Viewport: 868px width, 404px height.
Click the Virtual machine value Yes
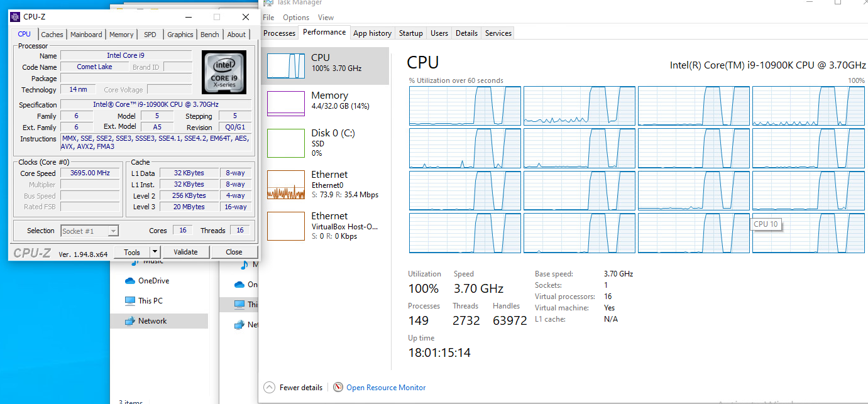[609, 308]
